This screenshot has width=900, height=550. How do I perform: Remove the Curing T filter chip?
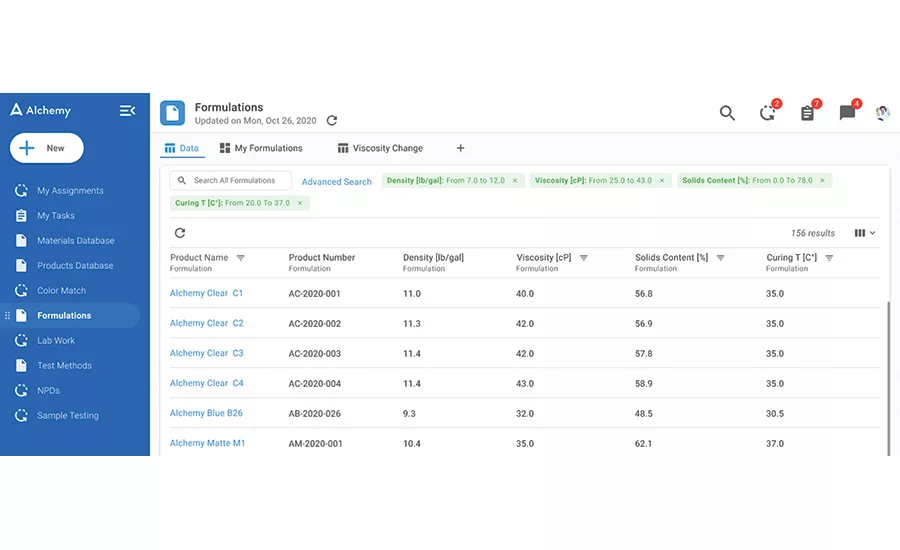tap(300, 203)
